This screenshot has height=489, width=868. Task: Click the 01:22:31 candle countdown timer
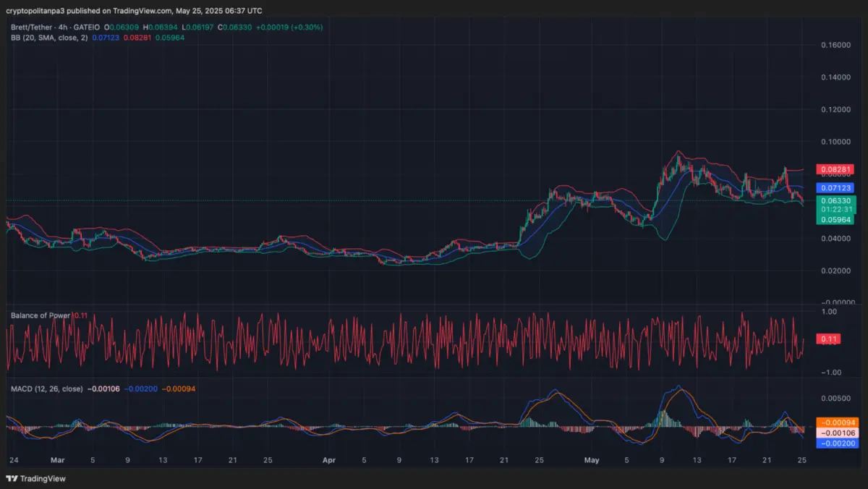click(836, 210)
